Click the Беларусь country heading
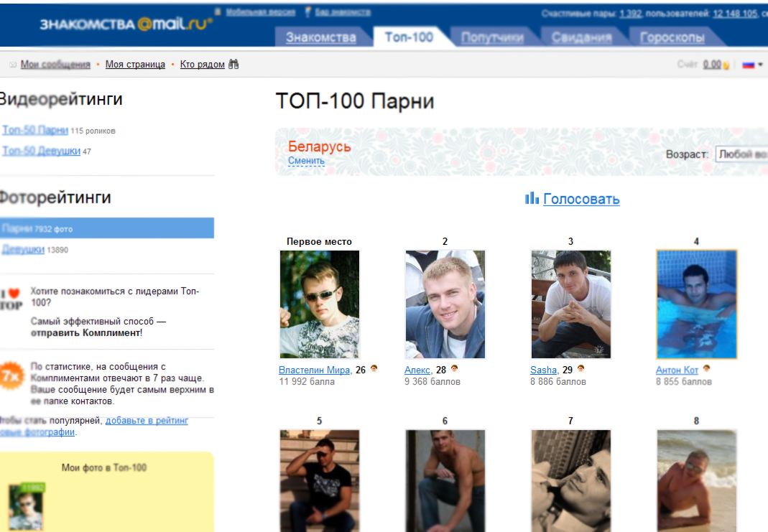This screenshot has width=768, height=532. pyautogui.click(x=320, y=146)
